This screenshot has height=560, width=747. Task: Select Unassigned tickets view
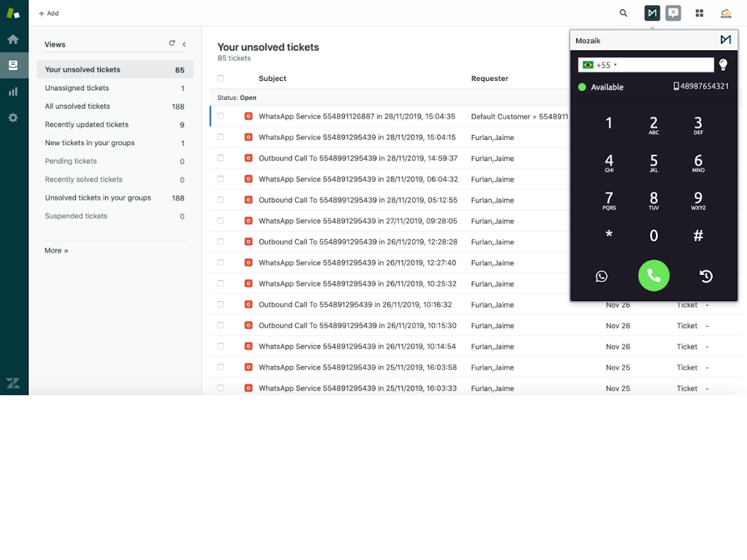pos(77,88)
